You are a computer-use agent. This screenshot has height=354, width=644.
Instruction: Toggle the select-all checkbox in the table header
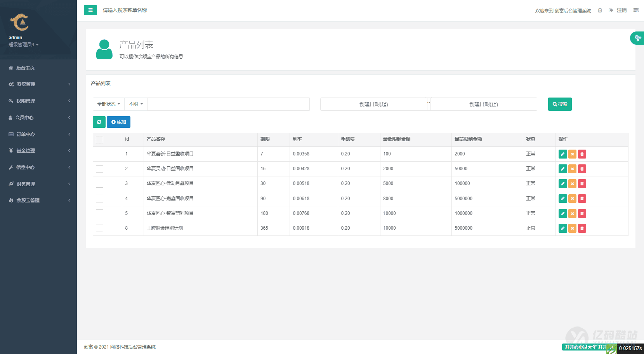(100, 140)
